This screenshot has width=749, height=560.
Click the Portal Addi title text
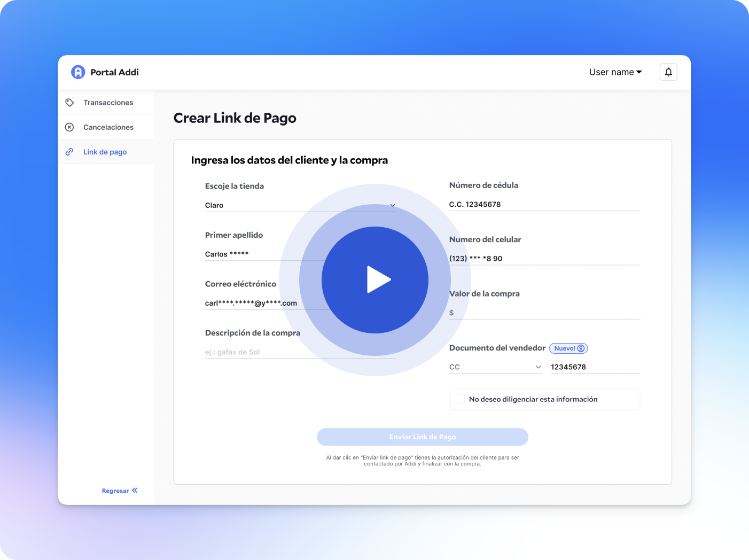coord(114,72)
